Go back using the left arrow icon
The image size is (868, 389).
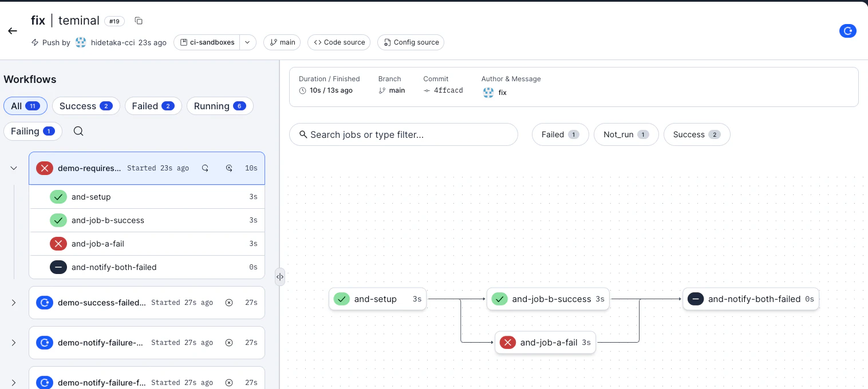(13, 31)
